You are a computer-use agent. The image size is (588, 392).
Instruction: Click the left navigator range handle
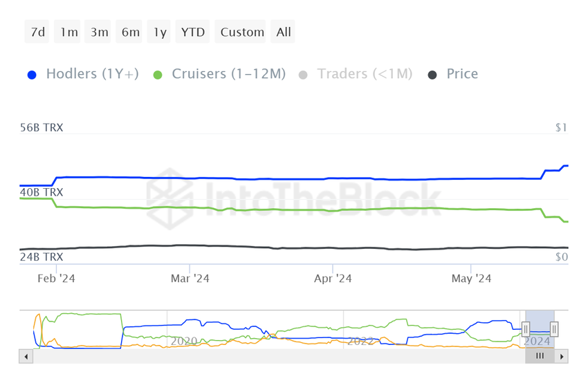526,329
